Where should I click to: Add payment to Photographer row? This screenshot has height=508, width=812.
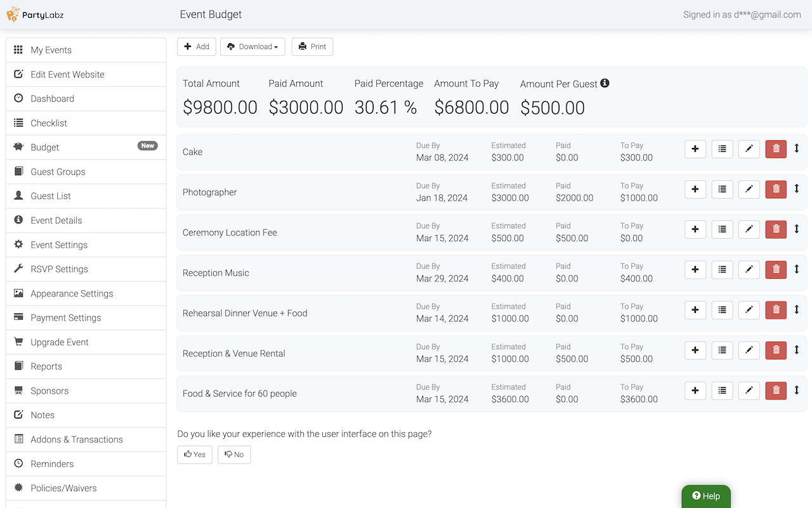point(695,189)
